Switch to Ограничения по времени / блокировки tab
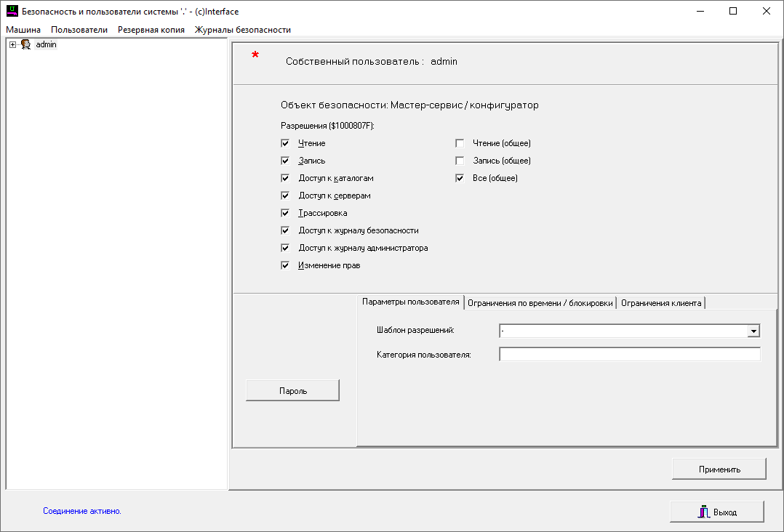The height and width of the screenshot is (532, 784). (x=540, y=303)
